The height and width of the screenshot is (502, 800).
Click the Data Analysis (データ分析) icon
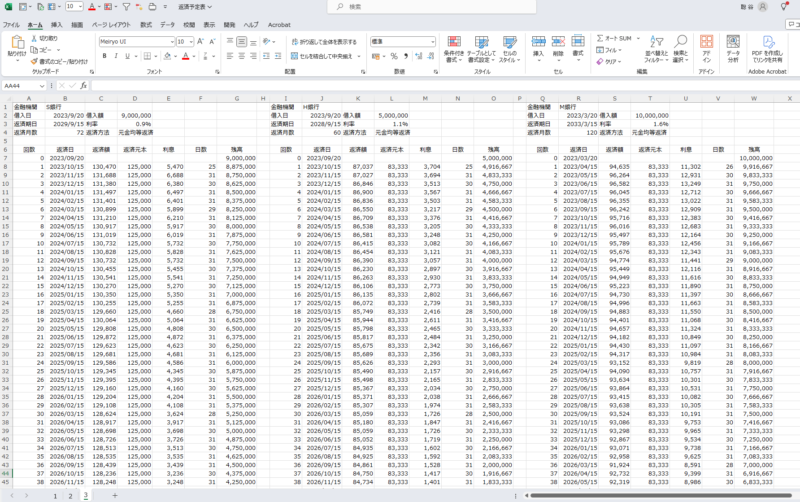click(x=734, y=42)
